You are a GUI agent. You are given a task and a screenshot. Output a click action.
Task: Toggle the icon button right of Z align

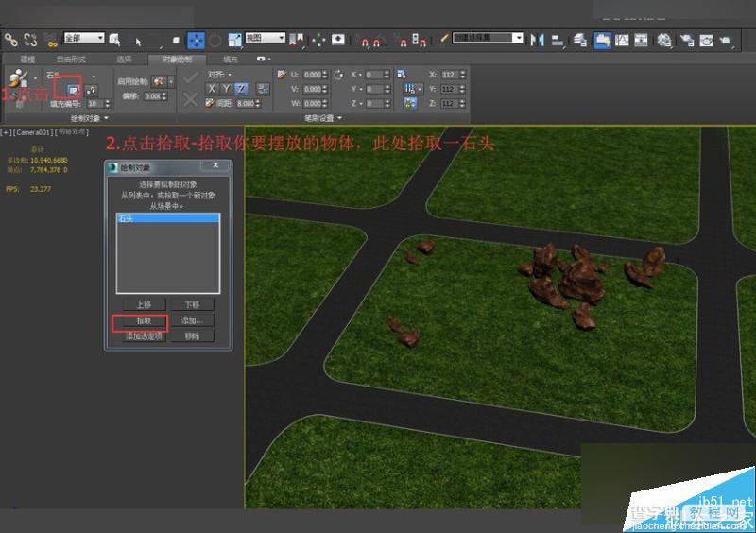pyautogui.click(x=264, y=89)
